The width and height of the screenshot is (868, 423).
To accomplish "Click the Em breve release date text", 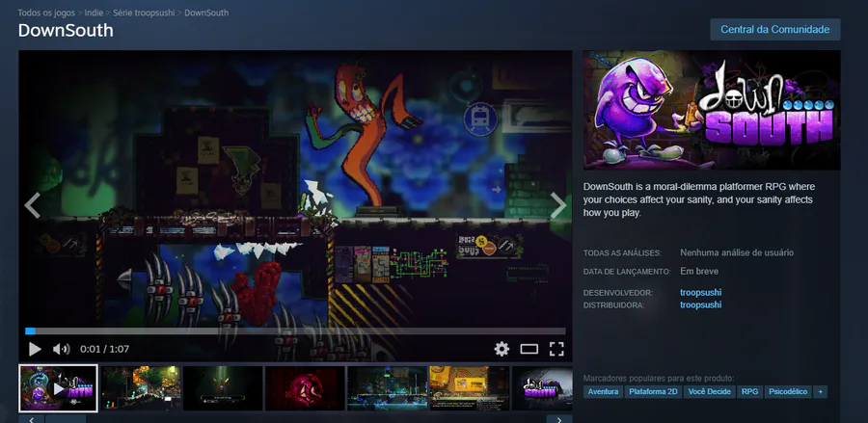I will (x=699, y=272).
